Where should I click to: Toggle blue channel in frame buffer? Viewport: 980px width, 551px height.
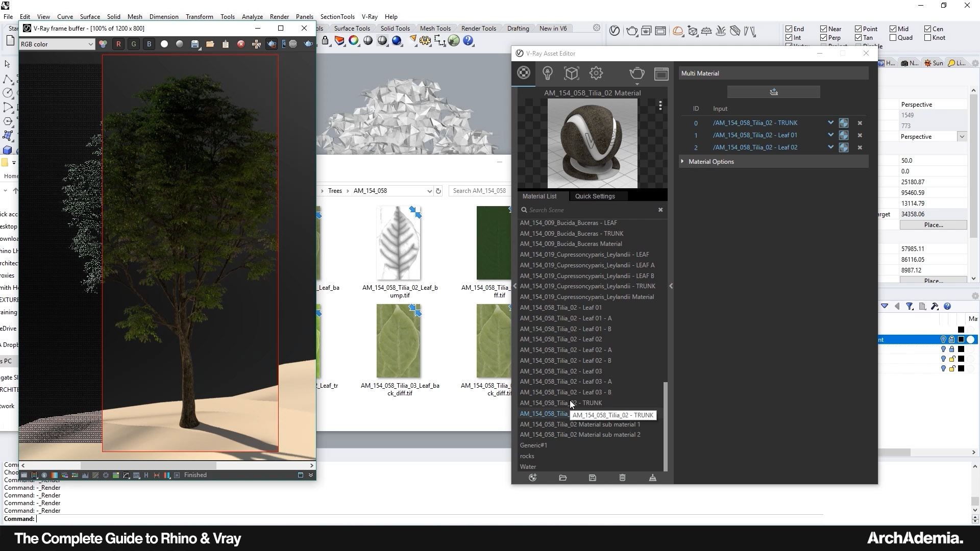click(149, 44)
